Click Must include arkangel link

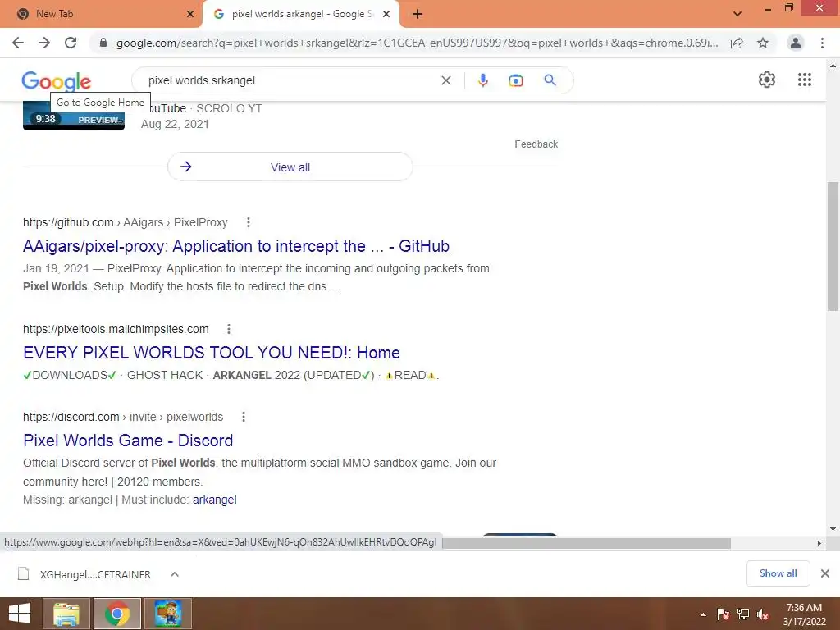214,500
